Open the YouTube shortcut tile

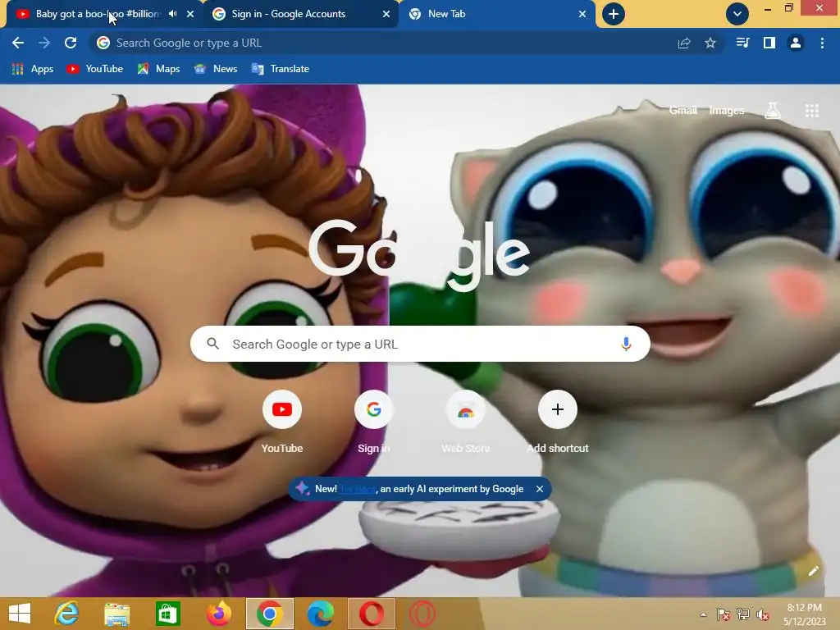[282, 422]
